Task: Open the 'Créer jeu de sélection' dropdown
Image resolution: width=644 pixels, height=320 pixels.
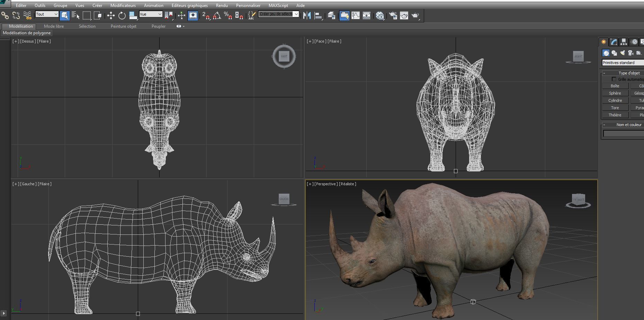Action: click(279, 14)
